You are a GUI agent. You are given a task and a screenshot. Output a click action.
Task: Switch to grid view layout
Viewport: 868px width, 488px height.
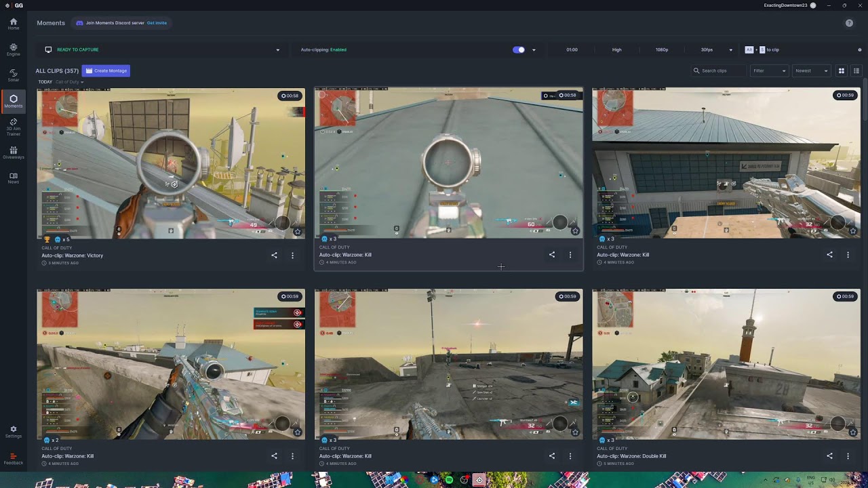click(x=842, y=70)
